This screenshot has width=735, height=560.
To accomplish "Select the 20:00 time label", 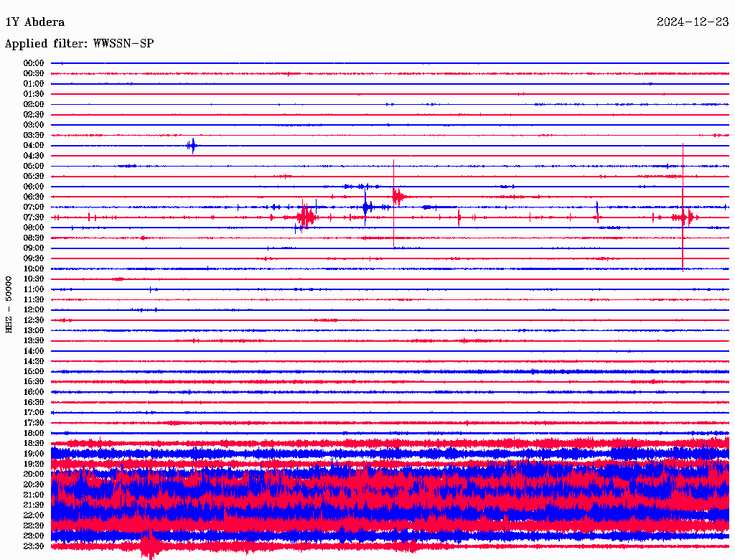I will 34,475.
